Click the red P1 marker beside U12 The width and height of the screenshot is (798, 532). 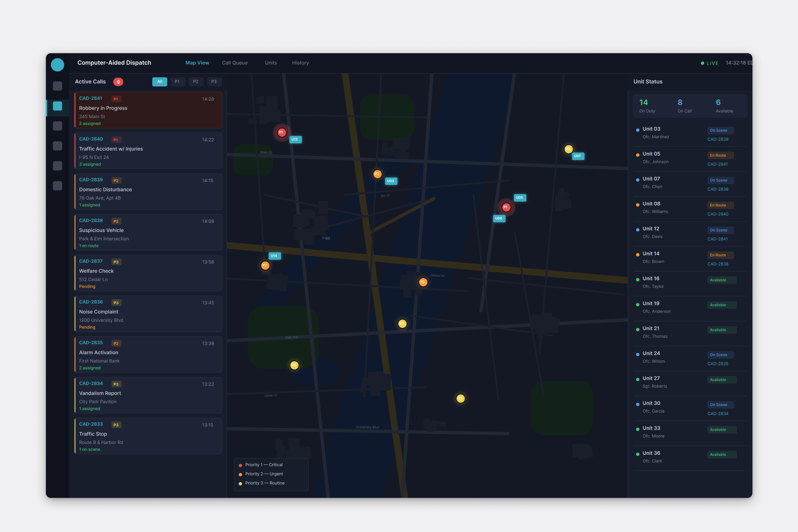click(x=281, y=132)
